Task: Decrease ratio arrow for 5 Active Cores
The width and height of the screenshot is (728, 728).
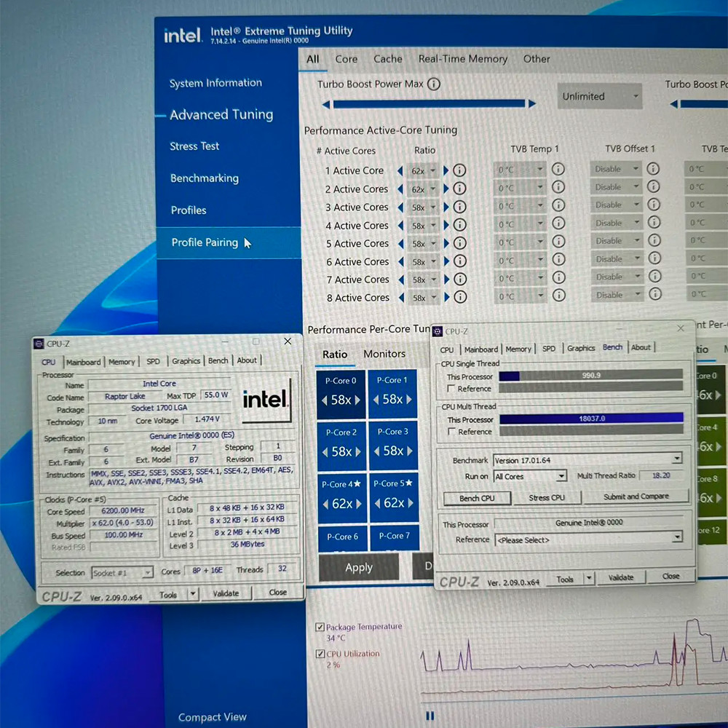Action: click(400, 243)
